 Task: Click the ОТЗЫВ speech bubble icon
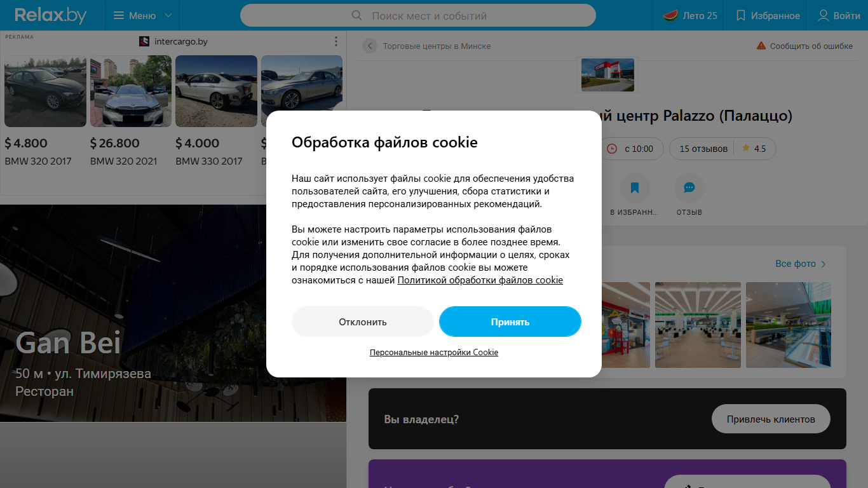click(x=689, y=188)
